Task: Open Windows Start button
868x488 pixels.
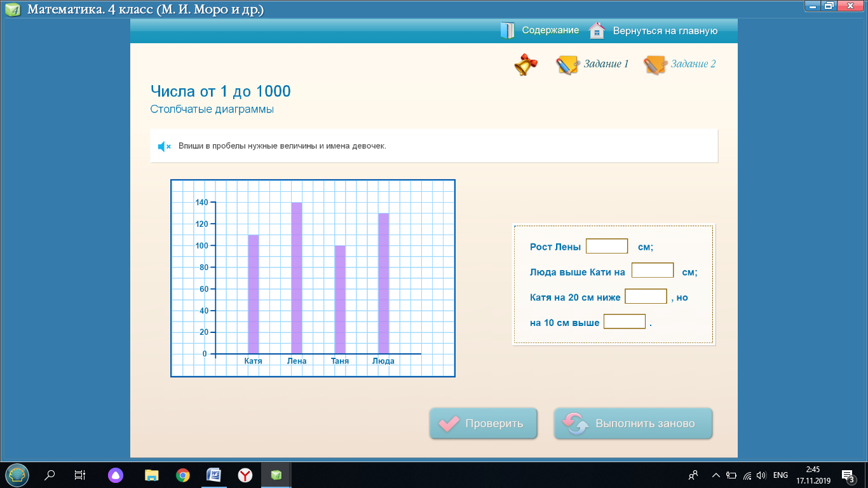Action: pos(17,475)
